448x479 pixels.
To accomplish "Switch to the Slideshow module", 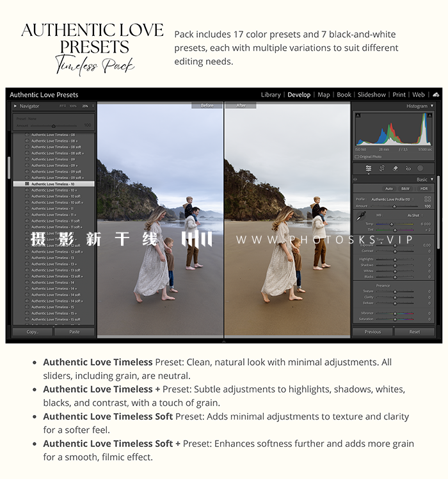I will (x=372, y=95).
